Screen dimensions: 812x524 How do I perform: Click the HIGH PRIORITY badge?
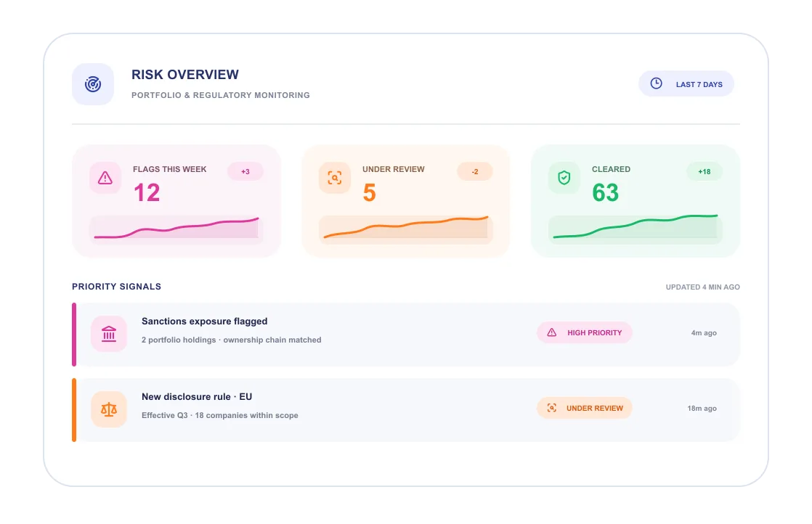[585, 332]
